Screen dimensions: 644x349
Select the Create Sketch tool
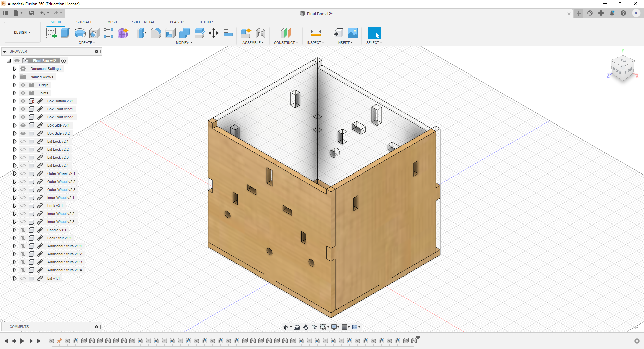click(x=51, y=33)
